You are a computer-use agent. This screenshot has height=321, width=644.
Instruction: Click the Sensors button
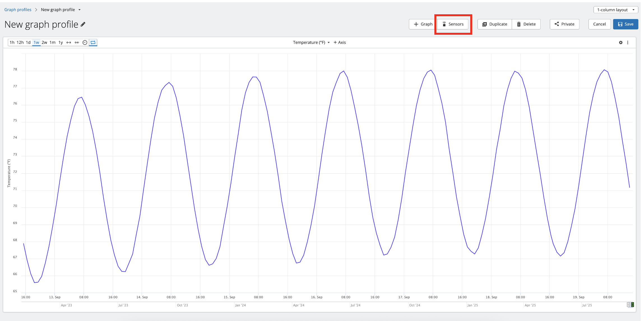(453, 24)
